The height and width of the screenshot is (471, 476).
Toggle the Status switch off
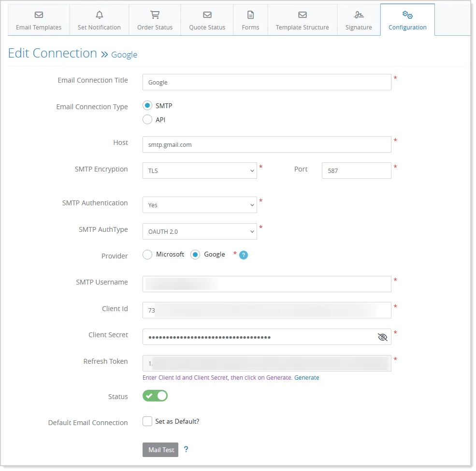155,396
